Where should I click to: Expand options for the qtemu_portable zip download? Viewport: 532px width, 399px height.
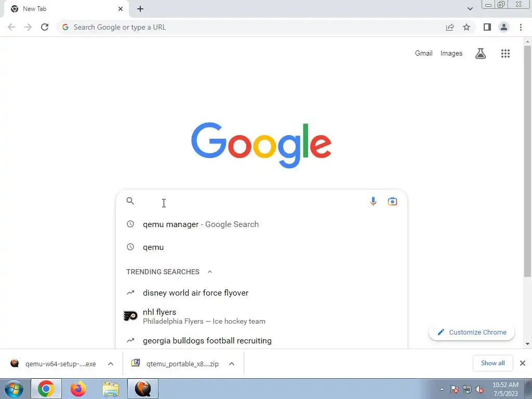(232, 364)
